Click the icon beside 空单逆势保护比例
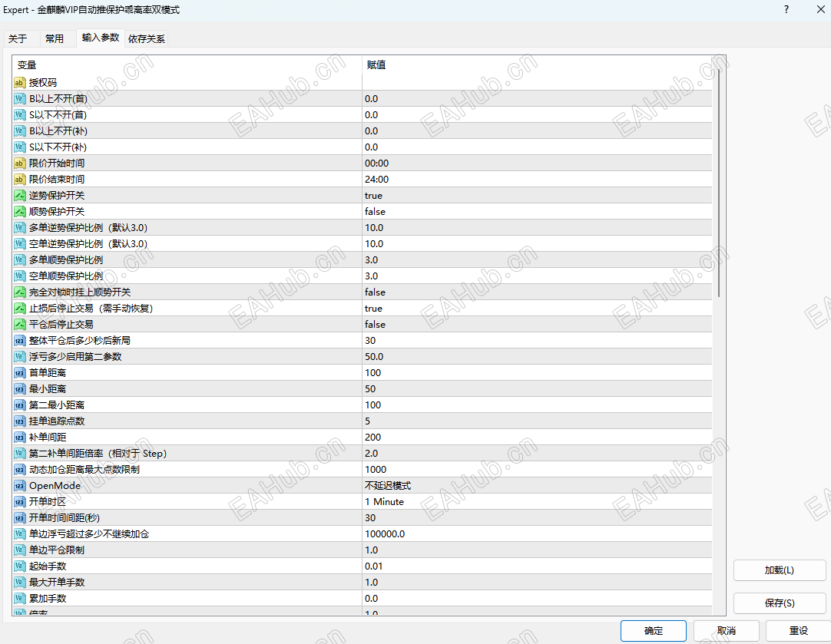The height and width of the screenshot is (644, 831). (x=20, y=243)
